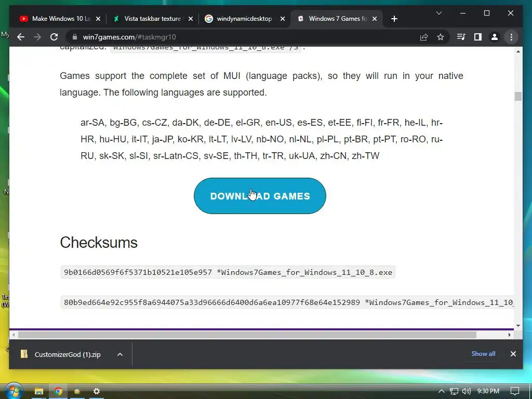Open Chrome three-dot menu
Screen dimensions: 532x399
click(x=511, y=37)
